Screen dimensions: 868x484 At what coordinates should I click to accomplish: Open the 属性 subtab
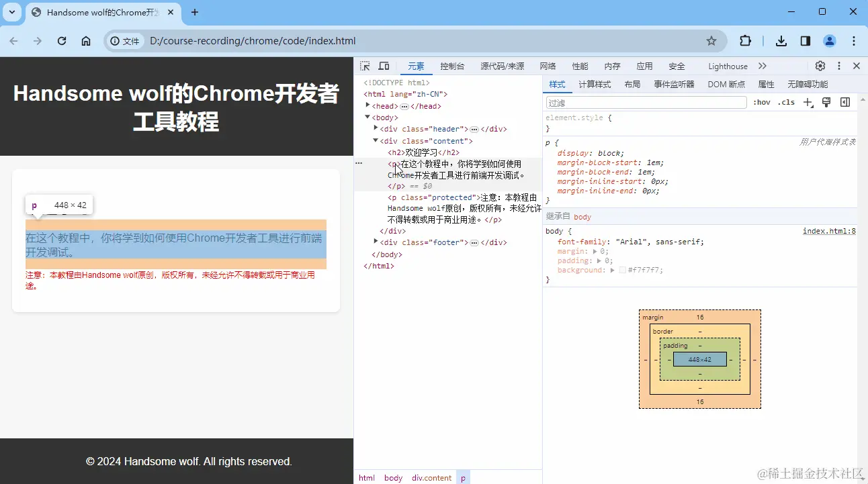click(x=766, y=85)
